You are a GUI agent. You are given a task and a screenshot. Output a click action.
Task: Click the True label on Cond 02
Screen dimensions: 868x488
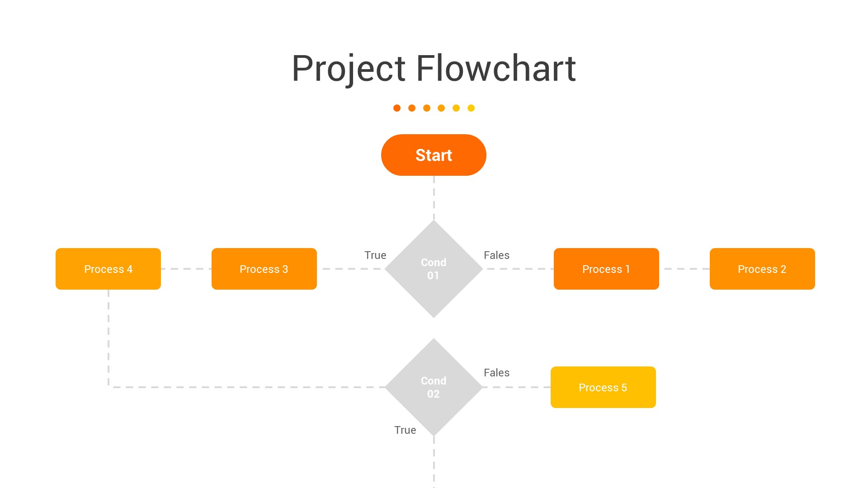[x=405, y=430]
